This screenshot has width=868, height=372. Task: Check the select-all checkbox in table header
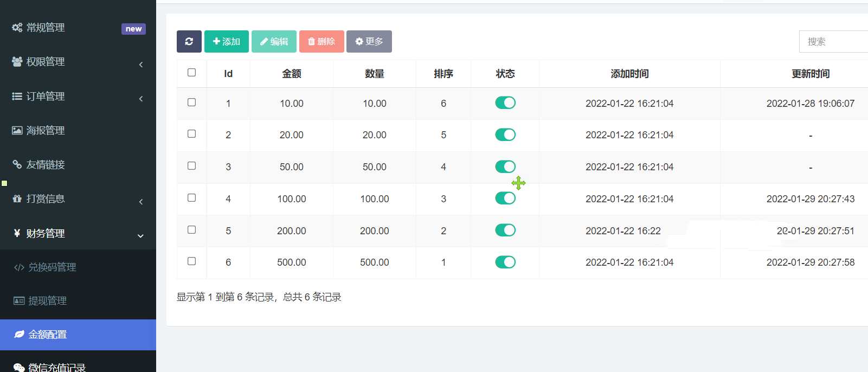[x=191, y=73]
